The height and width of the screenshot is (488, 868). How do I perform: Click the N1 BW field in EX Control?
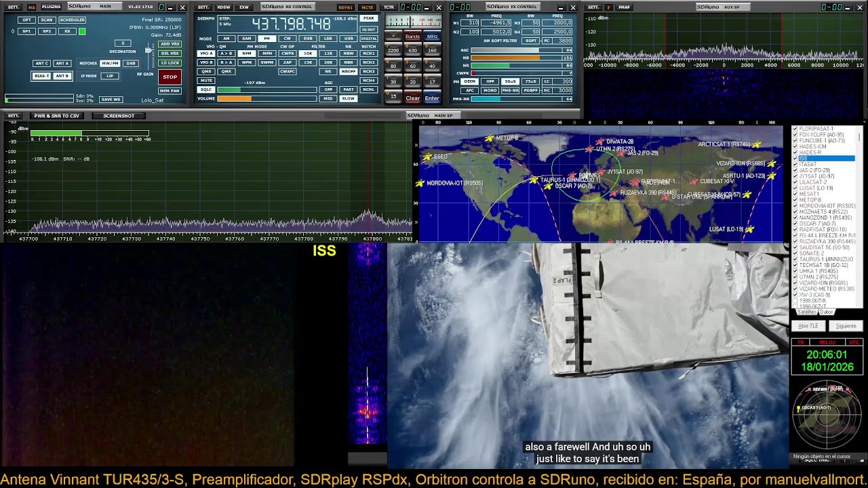click(x=471, y=23)
